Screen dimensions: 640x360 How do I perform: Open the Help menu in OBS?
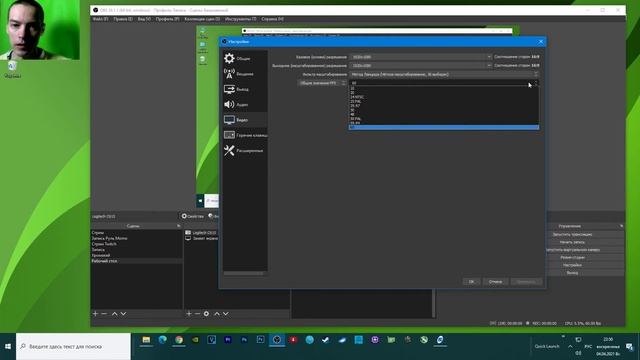272,19
